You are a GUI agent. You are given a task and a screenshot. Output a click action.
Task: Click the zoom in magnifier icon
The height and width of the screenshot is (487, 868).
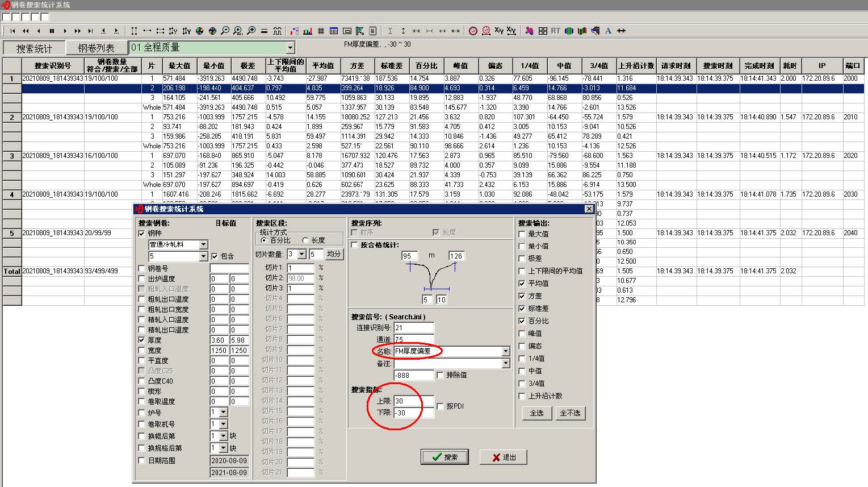(251, 31)
